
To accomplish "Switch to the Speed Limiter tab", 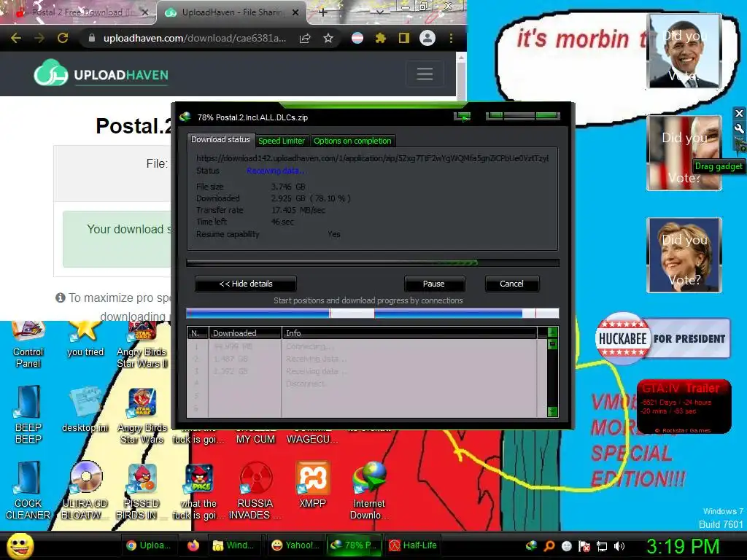I will [282, 141].
